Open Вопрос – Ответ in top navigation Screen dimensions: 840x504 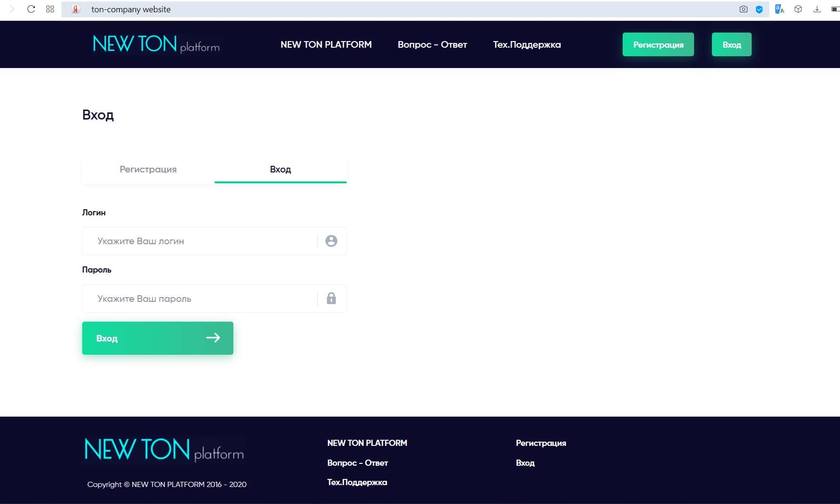[432, 44]
